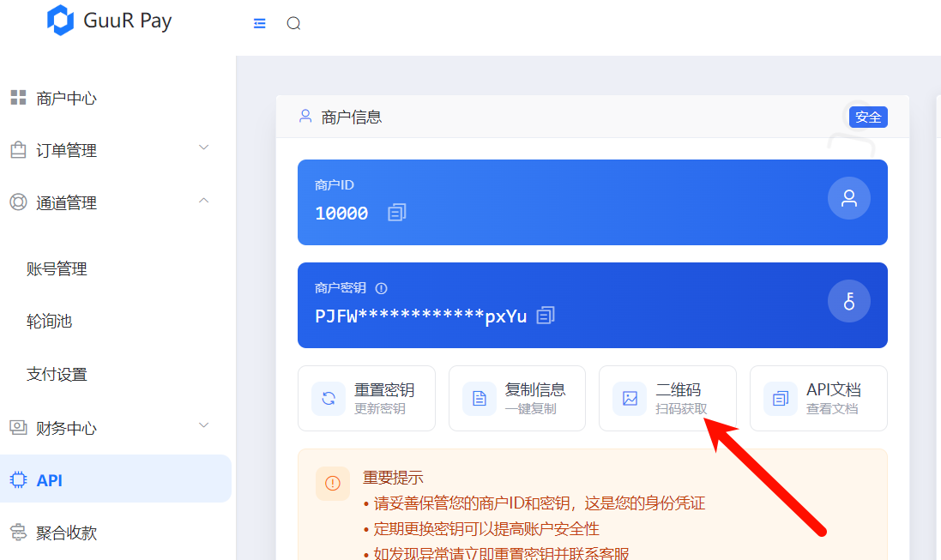Viewport: 941px width, 560px height.
Task: Click the info icon next to 商户密钥
Action: tap(382, 288)
